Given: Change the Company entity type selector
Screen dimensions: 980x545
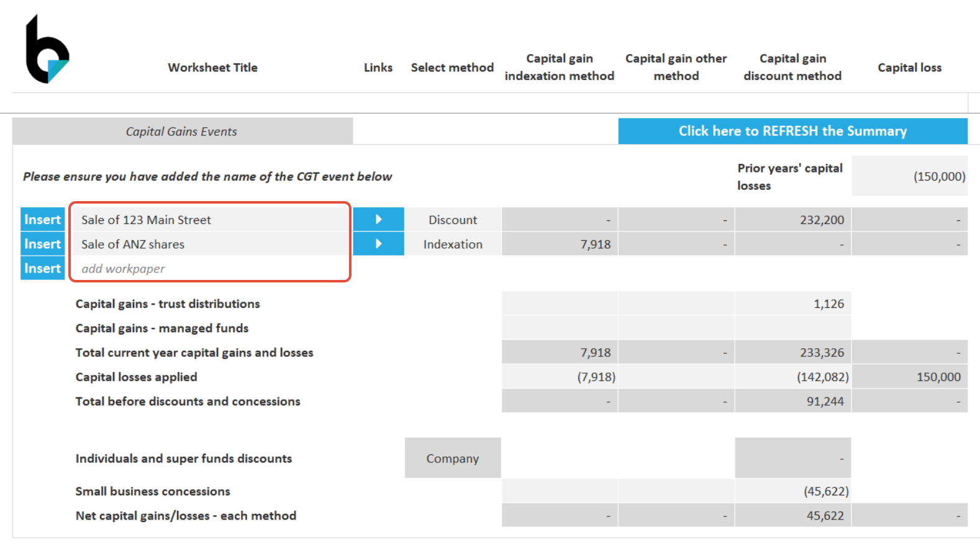Looking at the screenshot, I should pos(453,458).
